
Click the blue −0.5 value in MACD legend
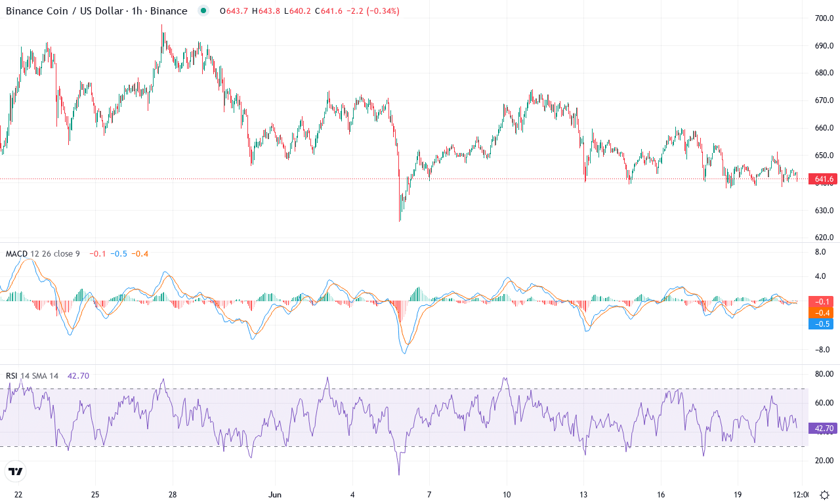coord(118,253)
